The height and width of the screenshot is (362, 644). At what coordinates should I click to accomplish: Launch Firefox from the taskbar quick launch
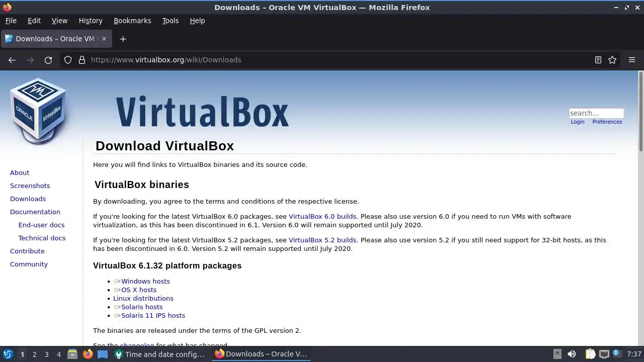[88, 354]
